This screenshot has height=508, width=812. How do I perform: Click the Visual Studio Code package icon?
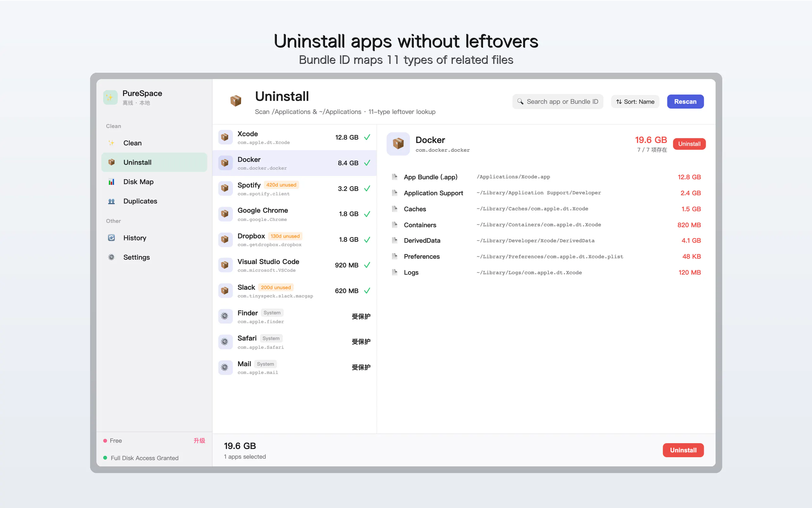(225, 265)
